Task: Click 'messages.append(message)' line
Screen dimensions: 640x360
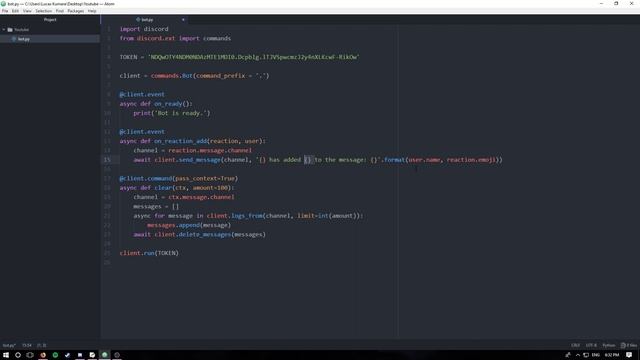Action: coord(189,225)
